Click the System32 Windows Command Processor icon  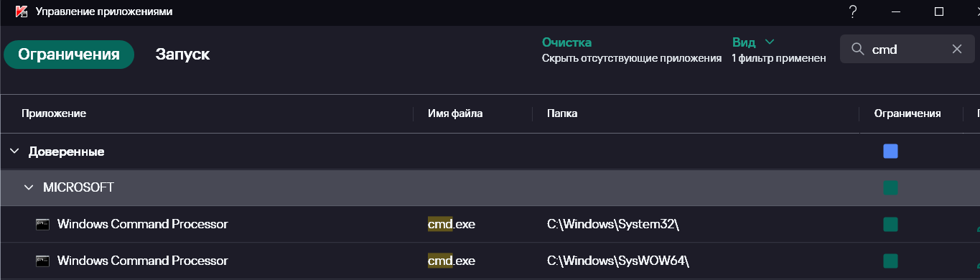pos(42,224)
